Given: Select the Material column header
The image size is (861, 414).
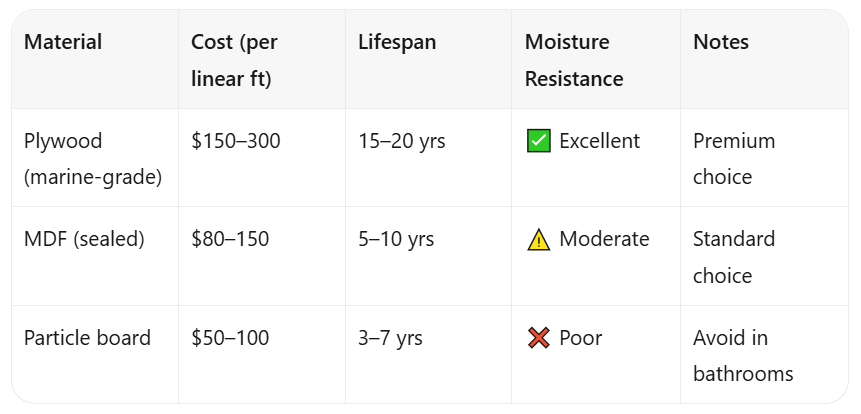Looking at the screenshot, I should point(63,42).
